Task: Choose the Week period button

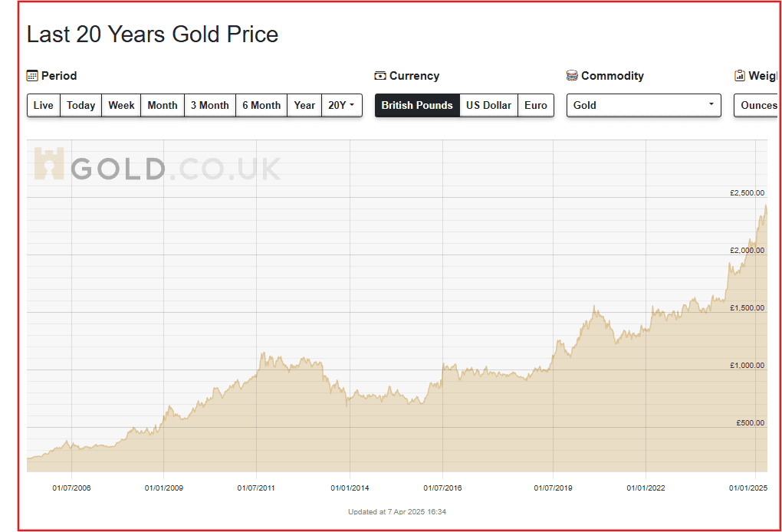Action: click(121, 106)
